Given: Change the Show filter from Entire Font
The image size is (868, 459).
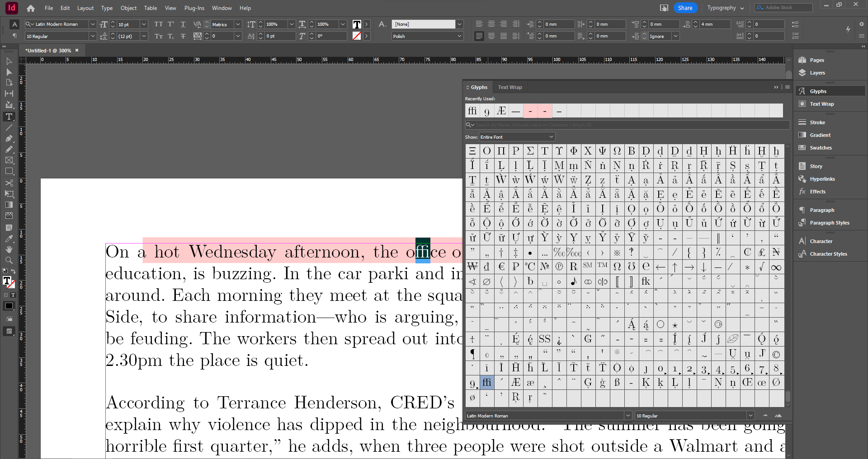Looking at the screenshot, I should tap(516, 136).
